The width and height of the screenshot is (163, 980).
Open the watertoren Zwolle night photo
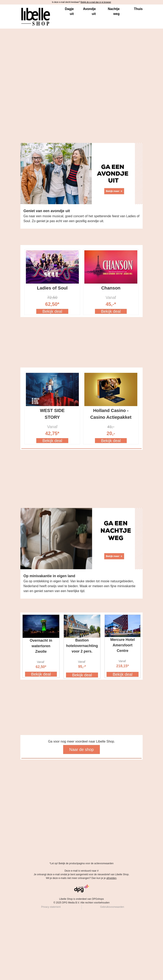coord(41,626)
